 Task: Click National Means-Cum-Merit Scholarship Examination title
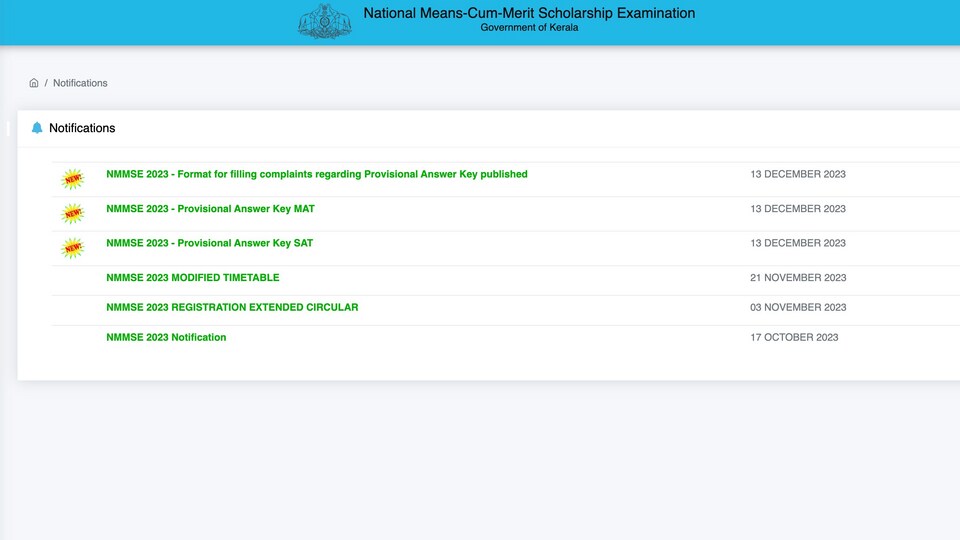(529, 13)
